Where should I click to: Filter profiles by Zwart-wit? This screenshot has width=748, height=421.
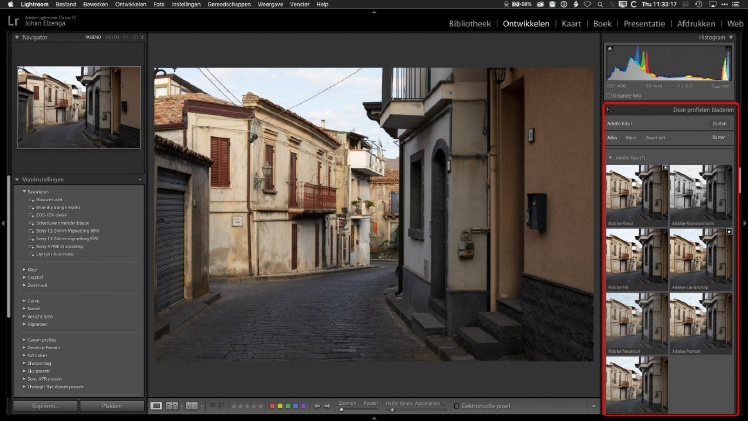[x=655, y=138]
